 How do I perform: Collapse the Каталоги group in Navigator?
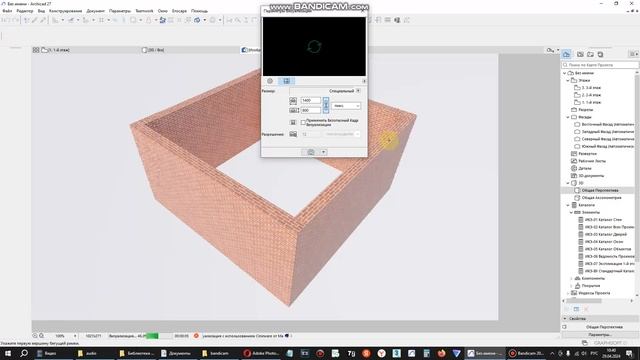pyautogui.click(x=568, y=205)
